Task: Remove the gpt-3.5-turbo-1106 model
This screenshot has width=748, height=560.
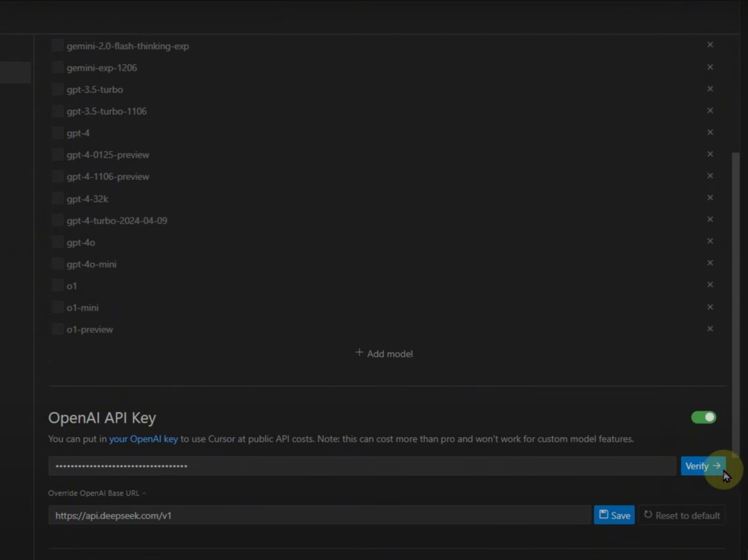Action: [710, 111]
